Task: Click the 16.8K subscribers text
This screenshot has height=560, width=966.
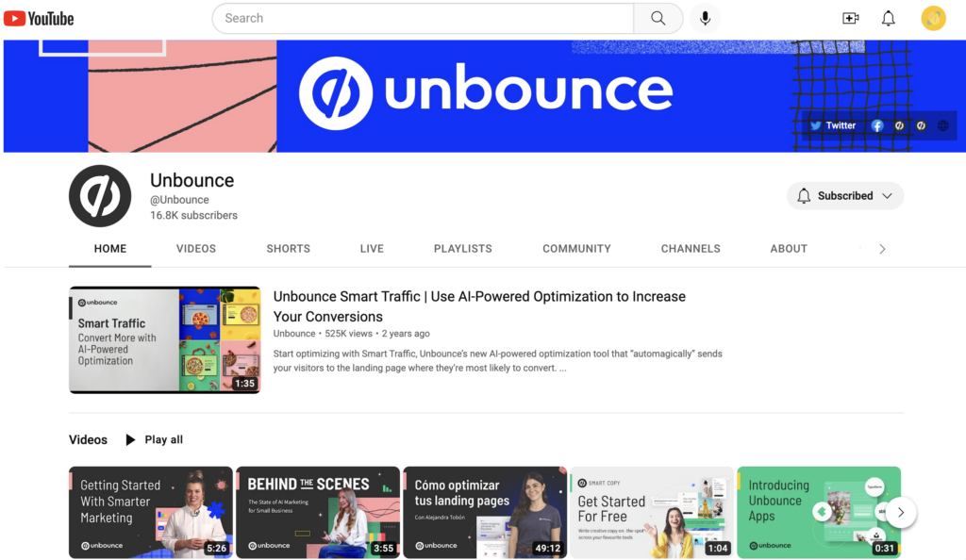Action: tap(193, 215)
